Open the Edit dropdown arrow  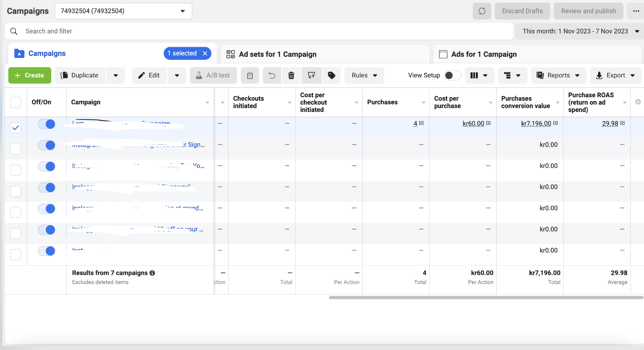pos(177,75)
